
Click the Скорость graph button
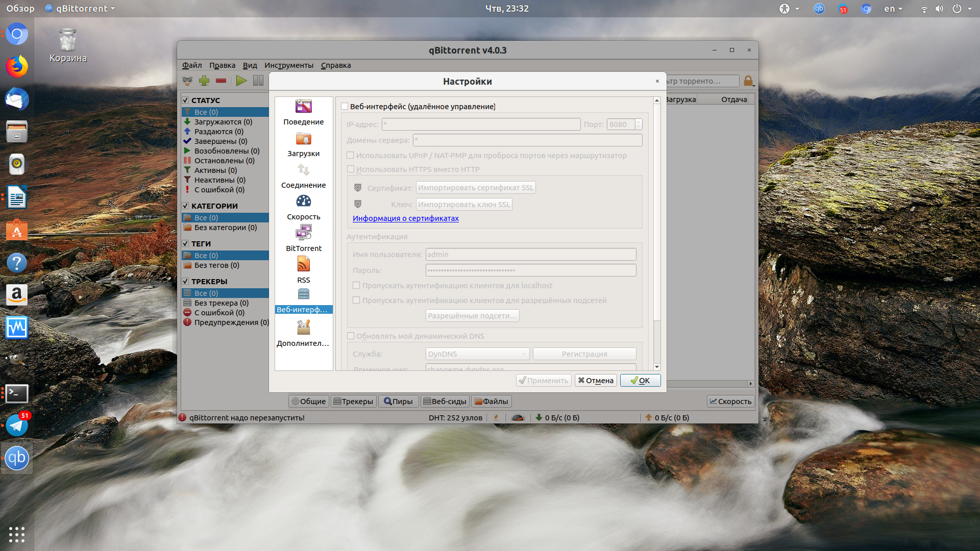pos(730,402)
